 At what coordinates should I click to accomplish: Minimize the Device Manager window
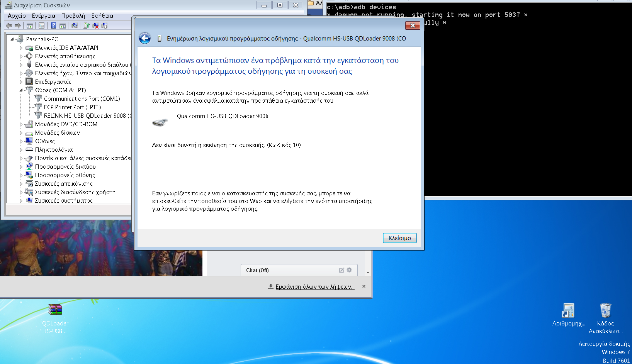click(264, 5)
